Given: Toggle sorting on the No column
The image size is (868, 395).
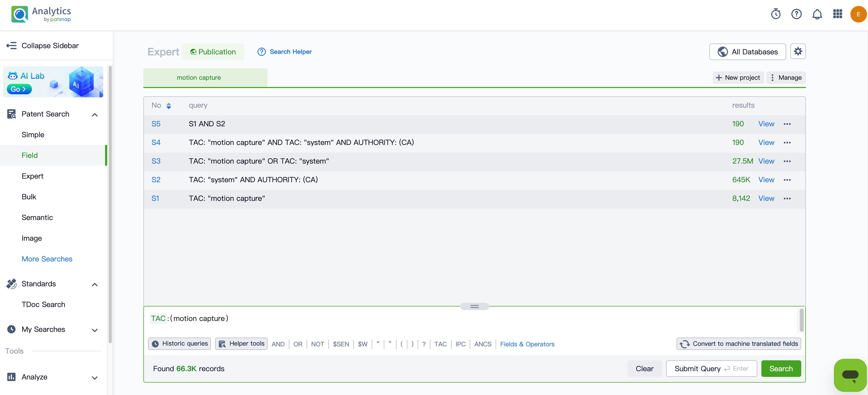Looking at the screenshot, I should tap(168, 106).
